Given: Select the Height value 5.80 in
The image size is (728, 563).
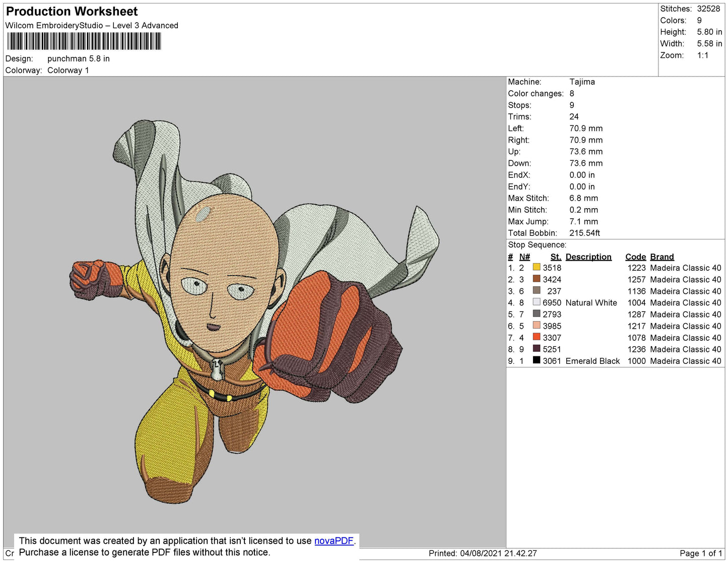Looking at the screenshot, I should (x=709, y=32).
